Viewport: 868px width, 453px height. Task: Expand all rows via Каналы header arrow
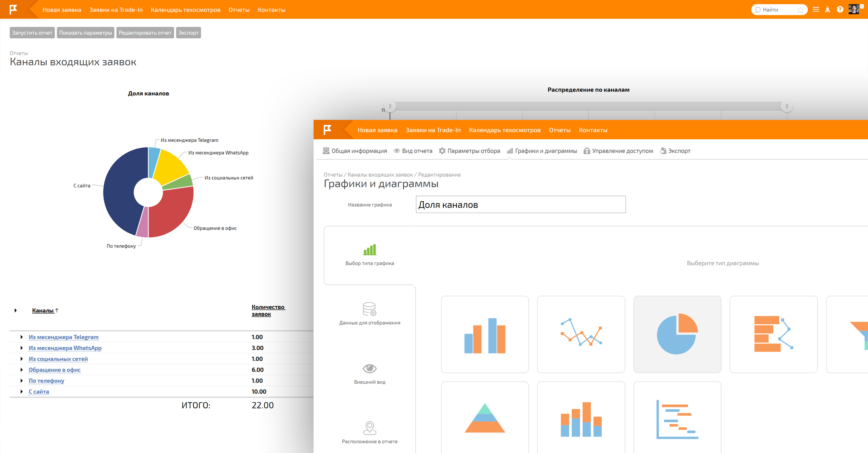click(x=16, y=310)
